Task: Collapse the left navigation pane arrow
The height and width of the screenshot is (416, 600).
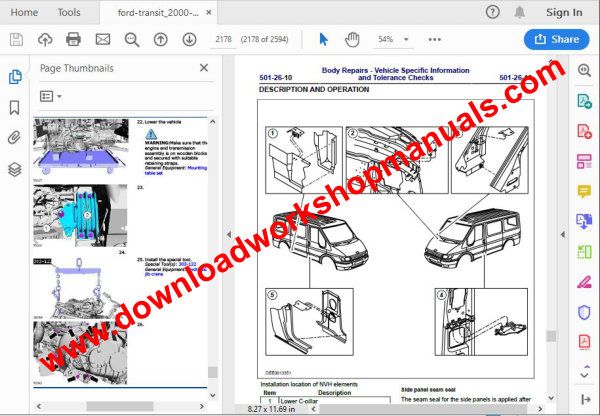Action: (229, 234)
